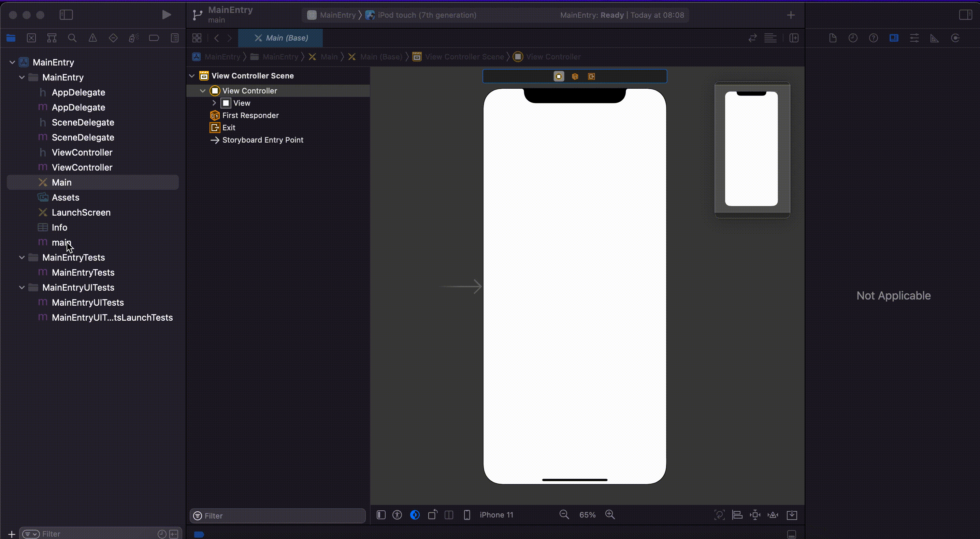Toggle the document outline panel

pos(381,515)
